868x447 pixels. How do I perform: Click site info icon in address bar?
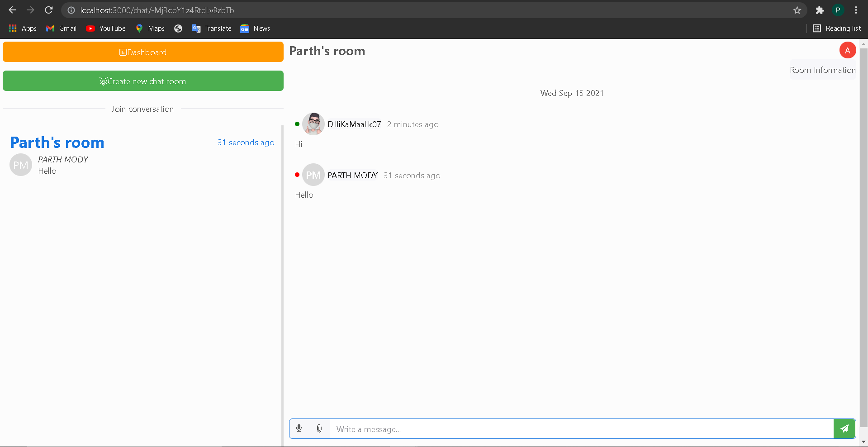point(71,10)
